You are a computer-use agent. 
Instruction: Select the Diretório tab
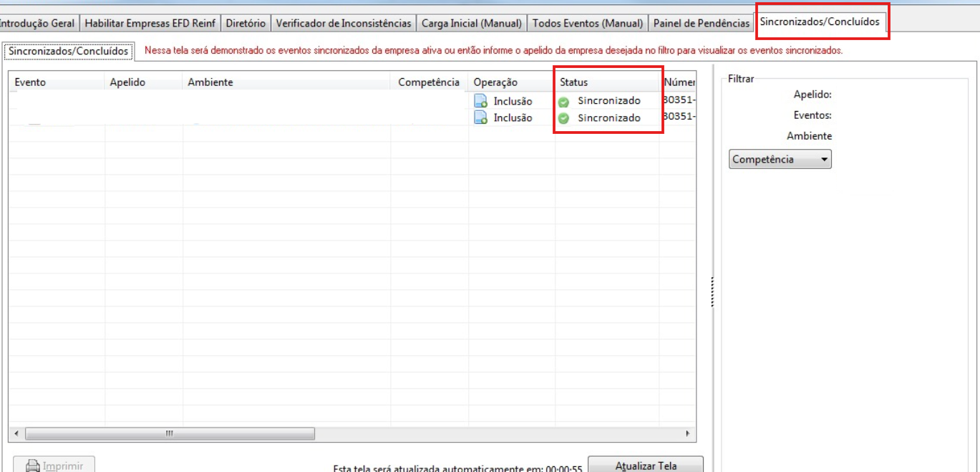point(246,23)
